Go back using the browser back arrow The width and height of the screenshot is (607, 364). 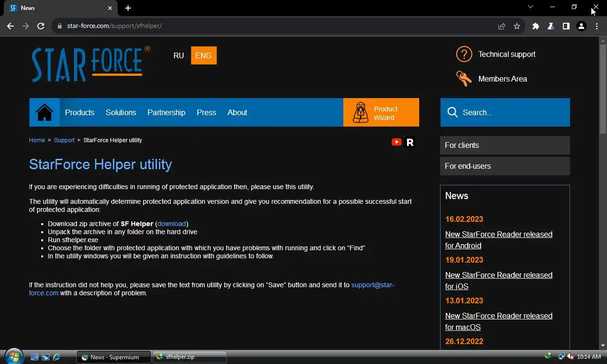10,26
